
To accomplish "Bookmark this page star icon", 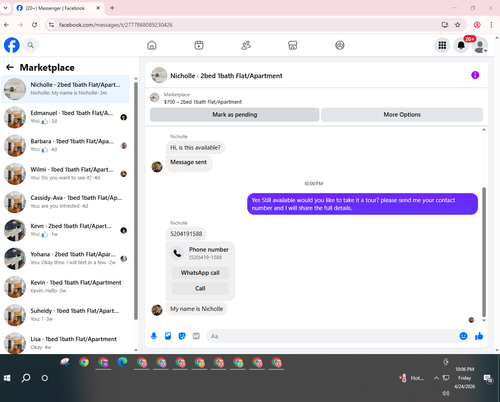I will click(x=458, y=25).
